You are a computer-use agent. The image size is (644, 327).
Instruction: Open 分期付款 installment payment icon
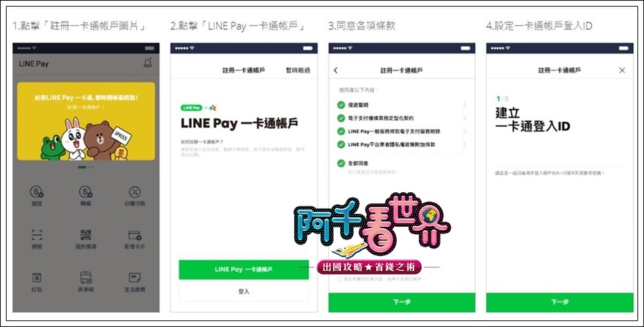[135, 192]
